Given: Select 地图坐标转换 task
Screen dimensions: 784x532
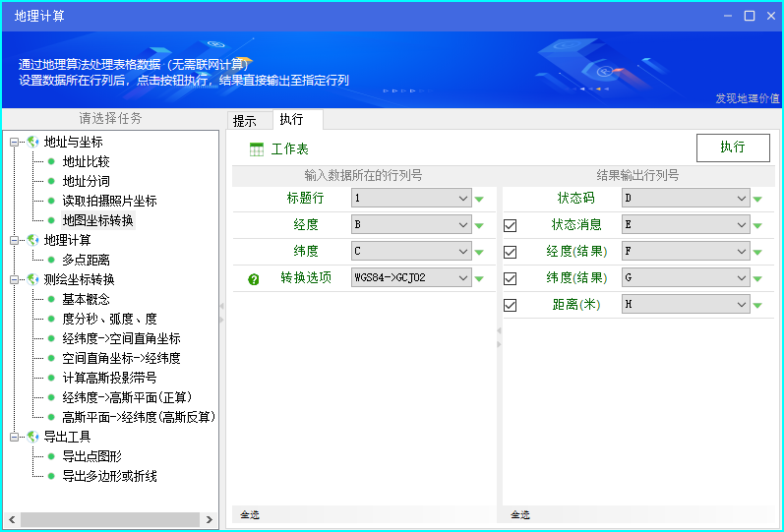Looking at the screenshot, I should point(98,220).
